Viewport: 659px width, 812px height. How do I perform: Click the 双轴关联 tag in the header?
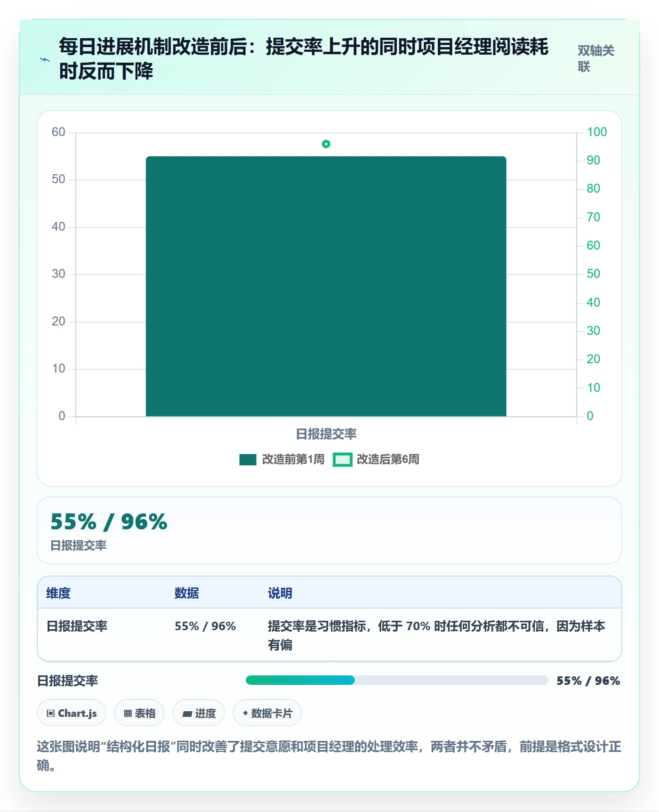[x=596, y=59]
